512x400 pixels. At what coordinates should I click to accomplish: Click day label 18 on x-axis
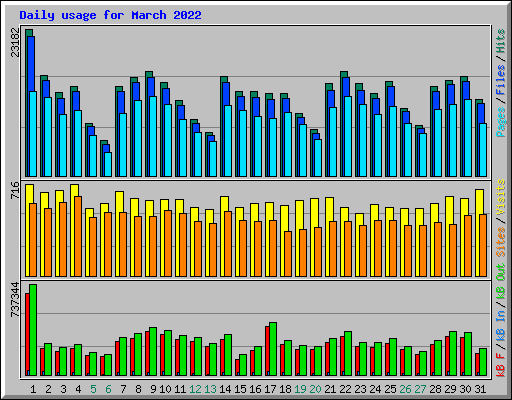pyautogui.click(x=285, y=389)
